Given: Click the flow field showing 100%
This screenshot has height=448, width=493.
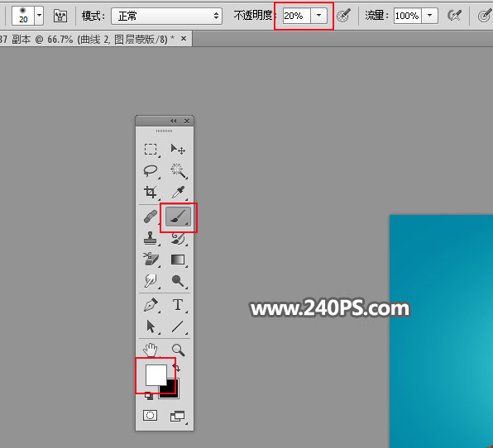Looking at the screenshot, I should (x=408, y=16).
